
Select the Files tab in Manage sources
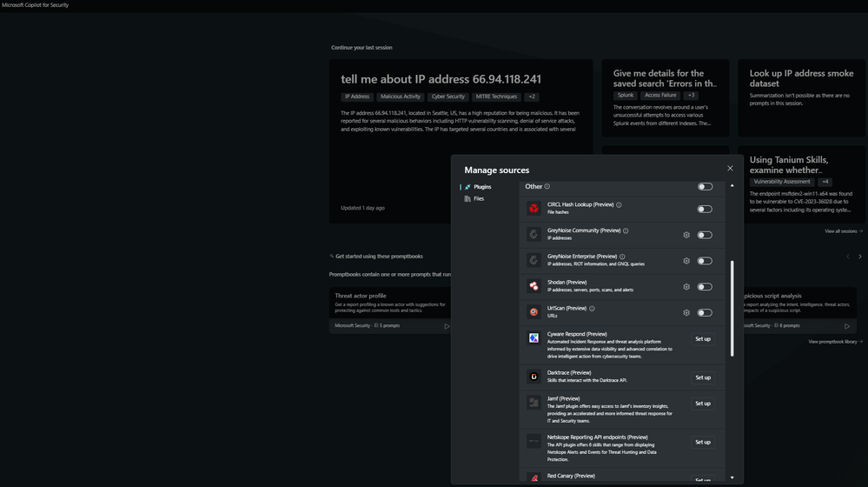click(474, 199)
